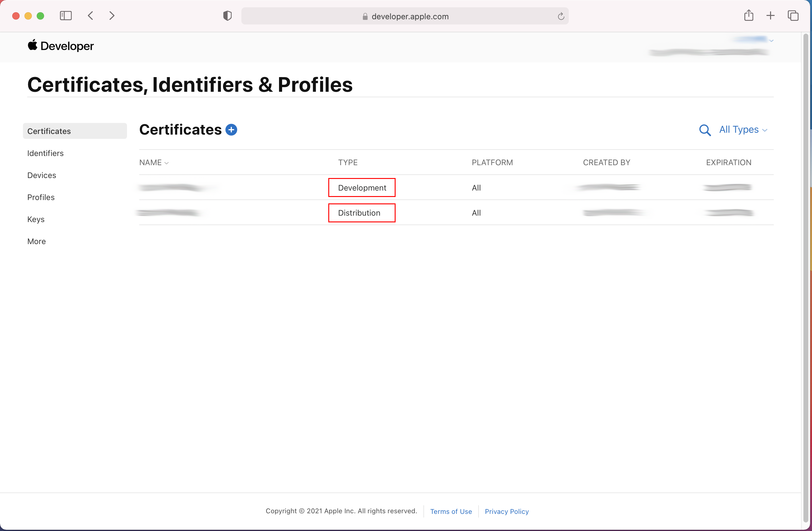Open the Development certificate row

pos(362,188)
